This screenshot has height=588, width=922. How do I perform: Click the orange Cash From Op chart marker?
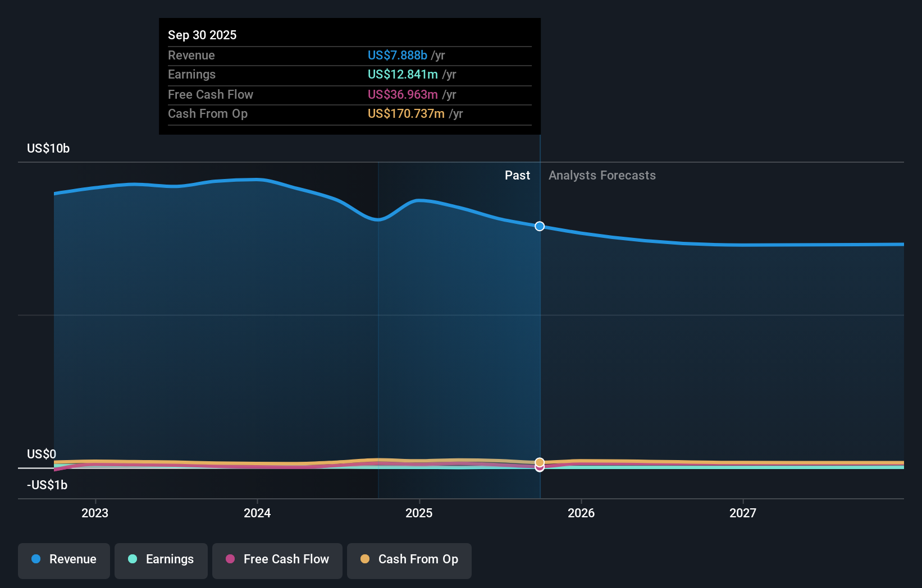click(540, 461)
